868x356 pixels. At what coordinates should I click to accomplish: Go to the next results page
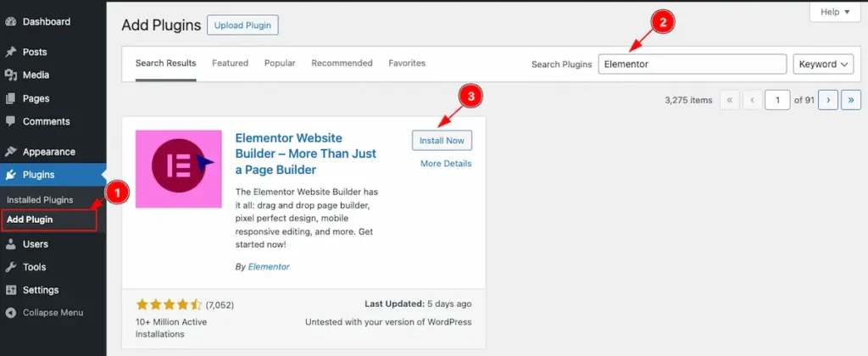point(828,100)
